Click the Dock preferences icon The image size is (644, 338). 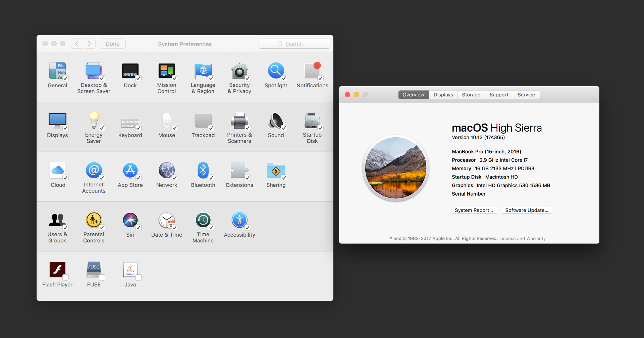[130, 70]
